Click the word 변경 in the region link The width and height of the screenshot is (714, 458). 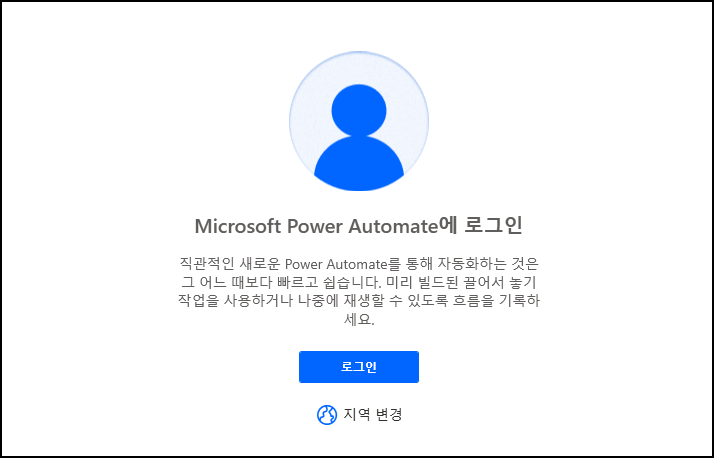point(389,415)
